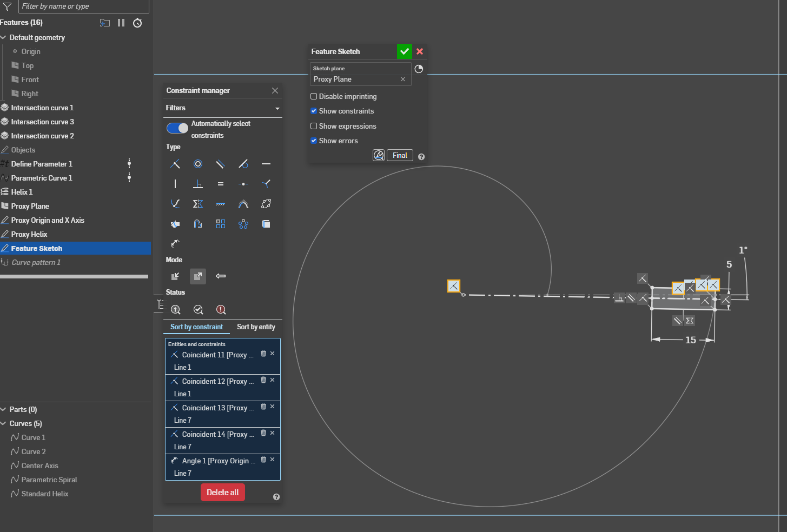The image size is (787, 532).
Task: Select the Symmetric constraint filter icon
Action: click(x=198, y=204)
